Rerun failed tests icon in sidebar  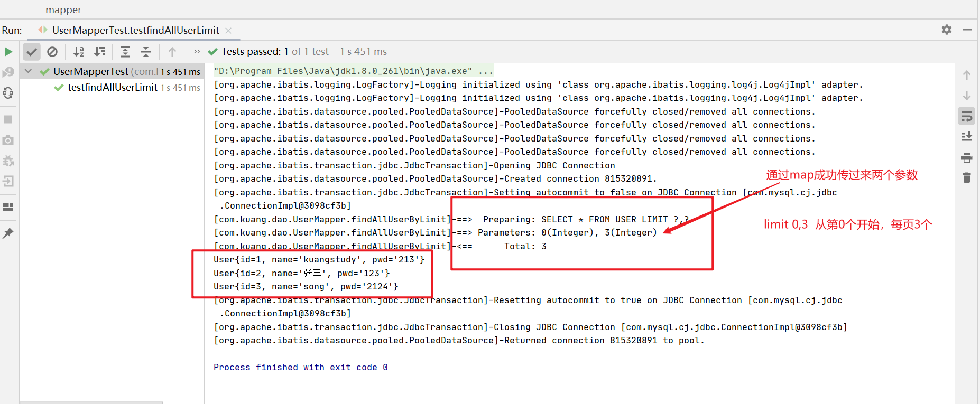(x=8, y=72)
